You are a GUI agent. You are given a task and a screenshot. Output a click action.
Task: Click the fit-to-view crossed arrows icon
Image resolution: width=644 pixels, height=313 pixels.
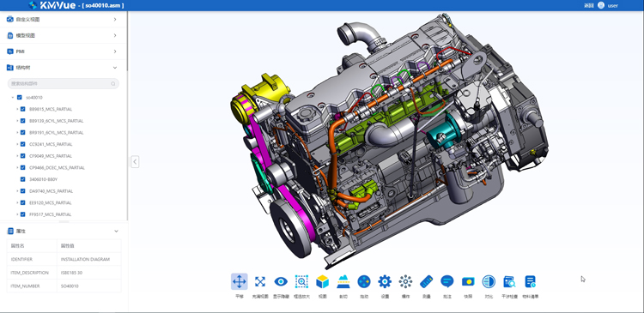click(x=260, y=281)
